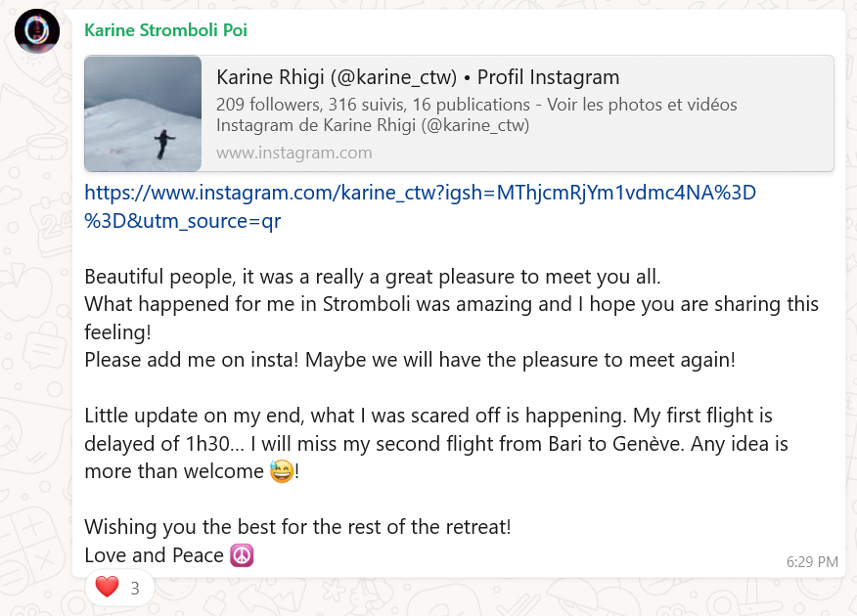
Task: Click the purple peace symbol emoji
Action: coord(241,555)
